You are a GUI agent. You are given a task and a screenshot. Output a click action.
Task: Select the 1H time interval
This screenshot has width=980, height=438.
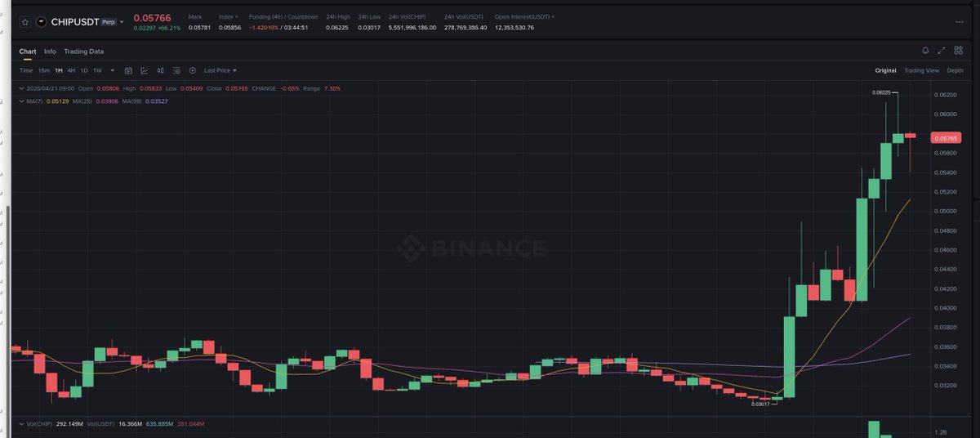[x=59, y=71]
